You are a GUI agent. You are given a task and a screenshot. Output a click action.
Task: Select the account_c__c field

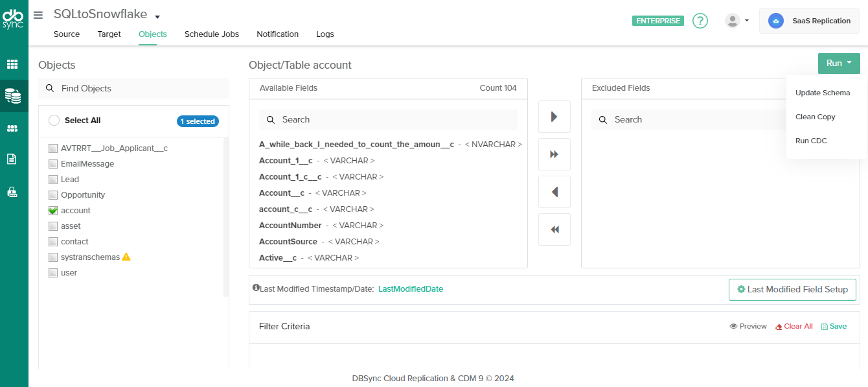pos(317,209)
